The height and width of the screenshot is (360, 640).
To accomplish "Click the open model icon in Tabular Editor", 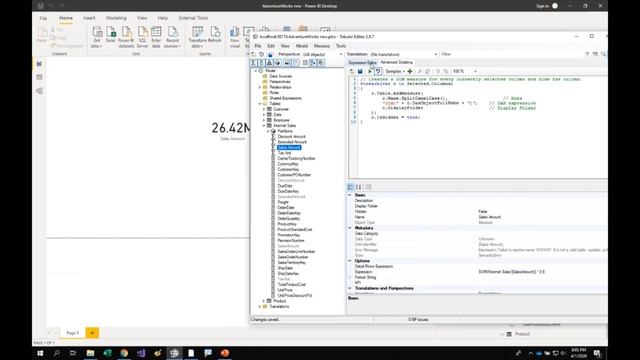I will tap(253, 54).
